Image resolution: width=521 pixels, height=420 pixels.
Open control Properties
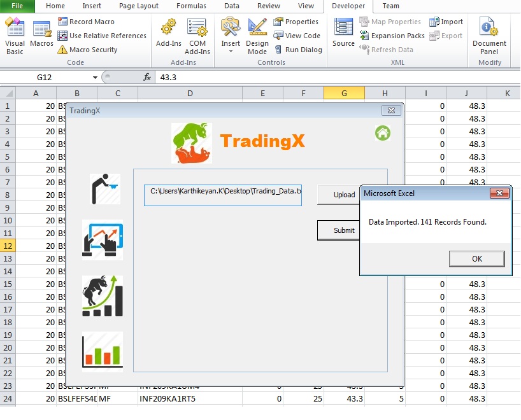point(296,22)
